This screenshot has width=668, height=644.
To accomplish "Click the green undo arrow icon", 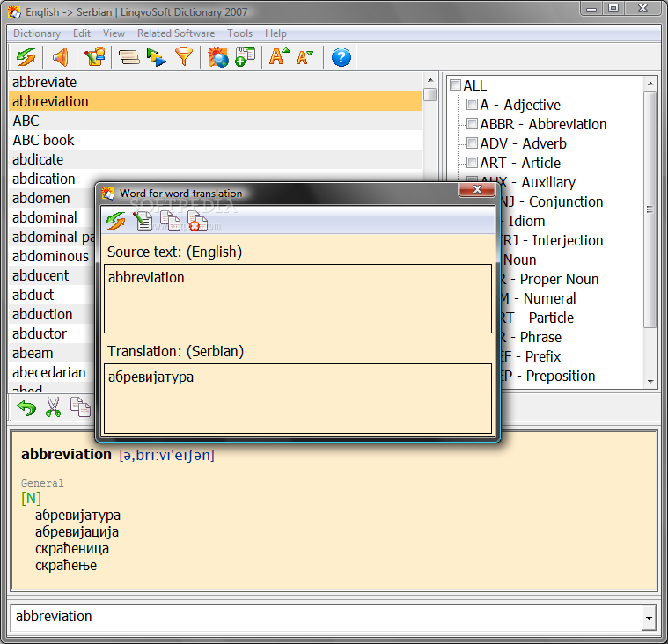I will [x=26, y=407].
